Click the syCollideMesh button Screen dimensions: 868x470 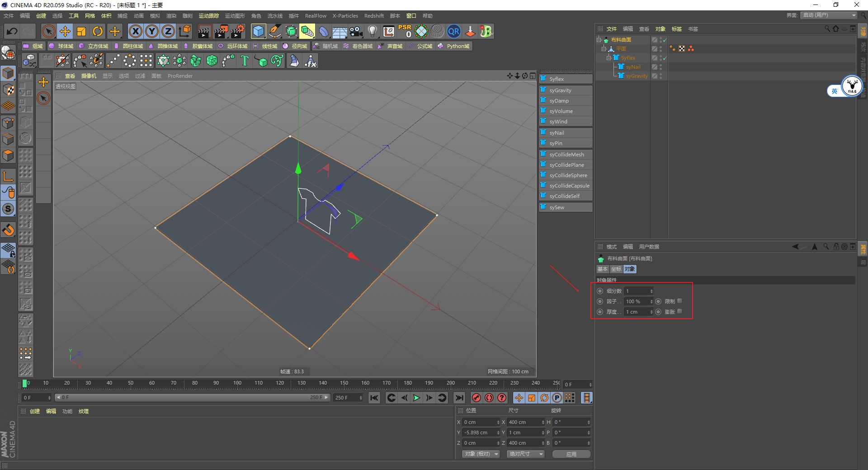tap(566, 155)
